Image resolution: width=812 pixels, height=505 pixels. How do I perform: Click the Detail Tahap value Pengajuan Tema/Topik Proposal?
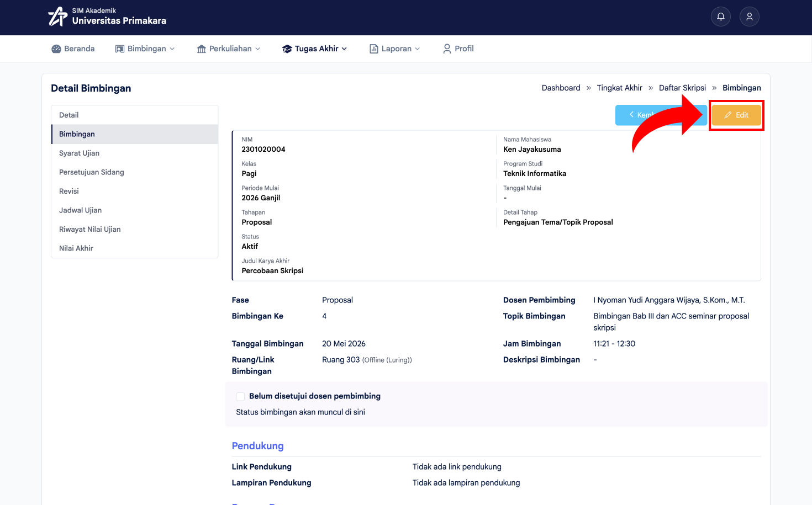click(x=558, y=222)
